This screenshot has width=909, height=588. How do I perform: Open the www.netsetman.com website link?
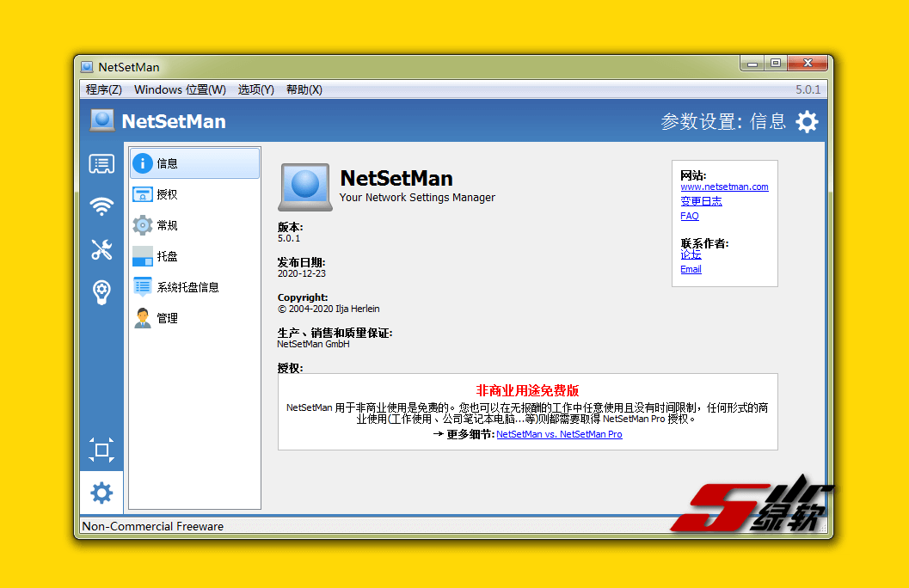724,187
